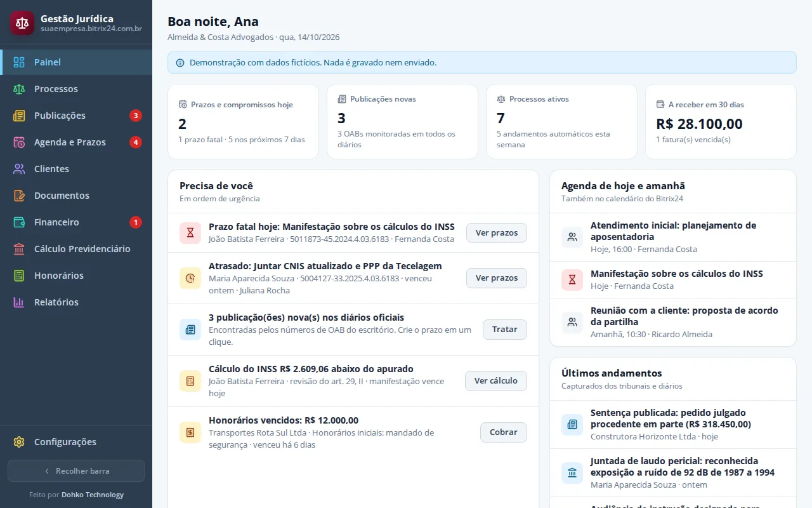Click the red badge 4 on Agenda e Prazos
This screenshot has height=508, width=812.
coord(136,142)
